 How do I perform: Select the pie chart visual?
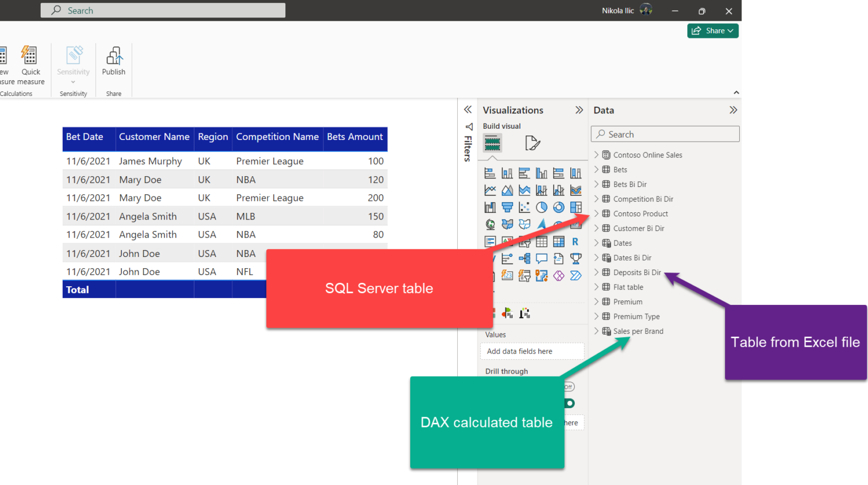(x=541, y=207)
